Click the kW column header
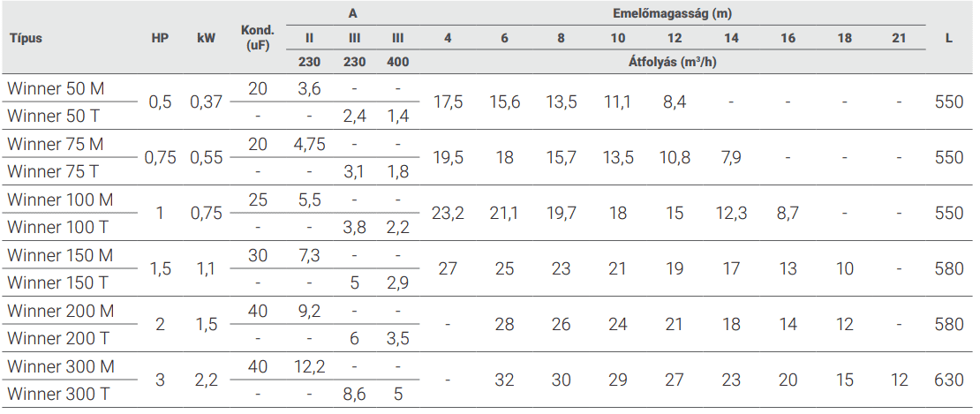Screen dimensions: 980x414 pyautogui.click(x=207, y=39)
